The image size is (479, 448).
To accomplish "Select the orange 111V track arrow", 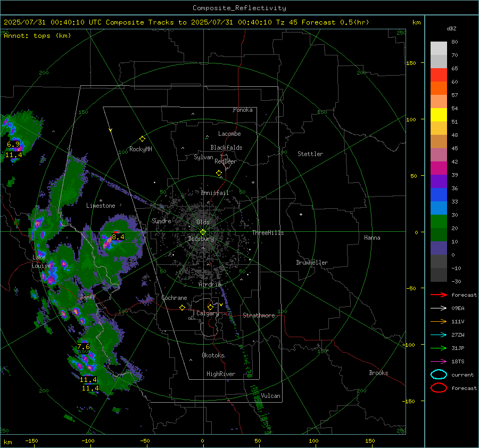I will point(439,321).
